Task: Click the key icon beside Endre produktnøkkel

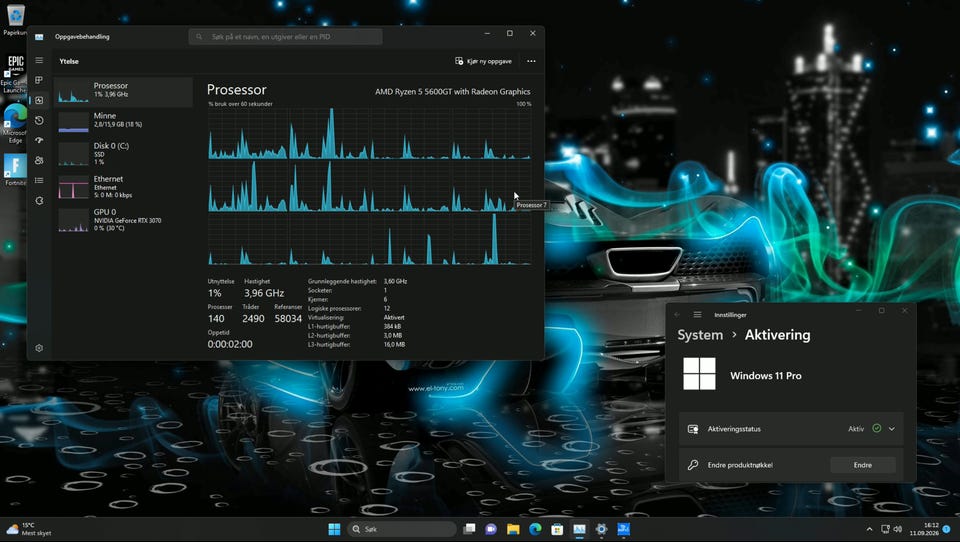Action: [x=693, y=465]
